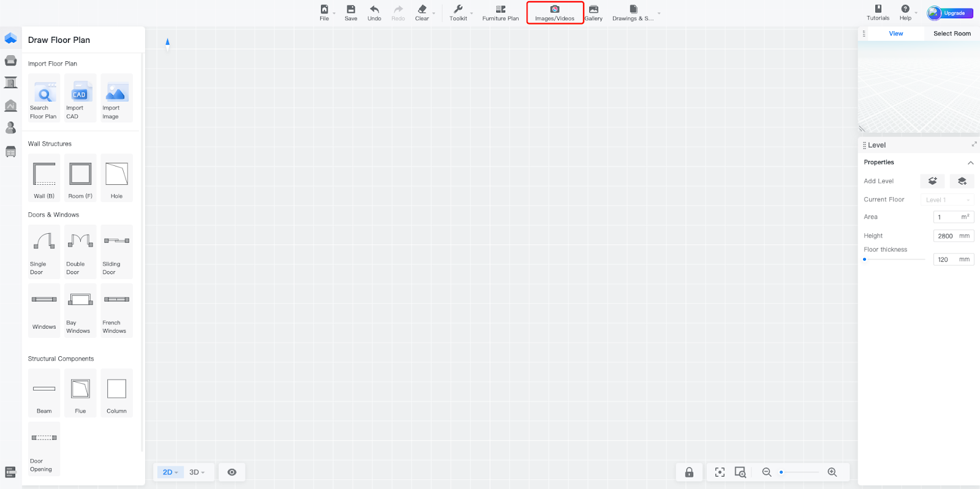The height and width of the screenshot is (489, 980).
Task: Open Images/Videos from the toolbar
Action: pos(555,13)
